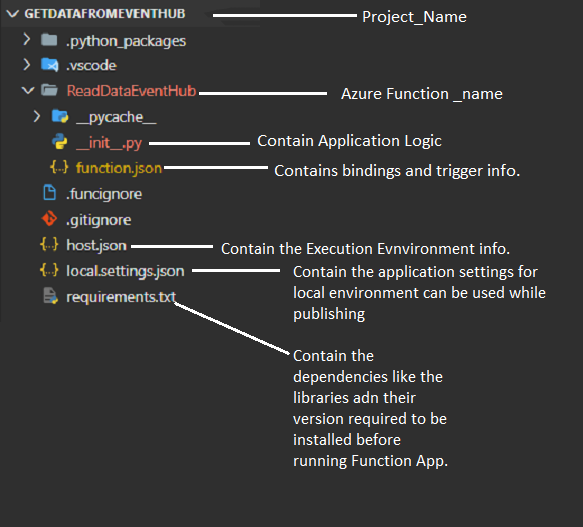
Task: Open the local.settings.json file
Action: pyautogui.click(x=125, y=271)
